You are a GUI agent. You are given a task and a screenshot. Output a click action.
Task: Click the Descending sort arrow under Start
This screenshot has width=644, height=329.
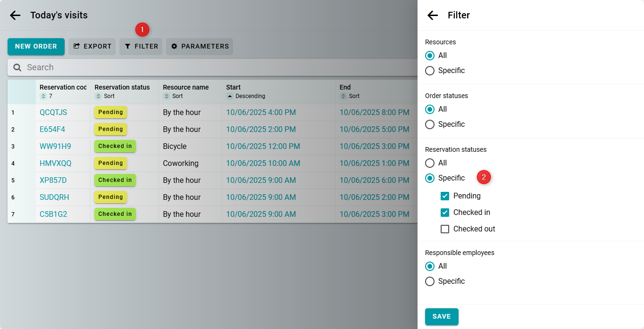230,96
